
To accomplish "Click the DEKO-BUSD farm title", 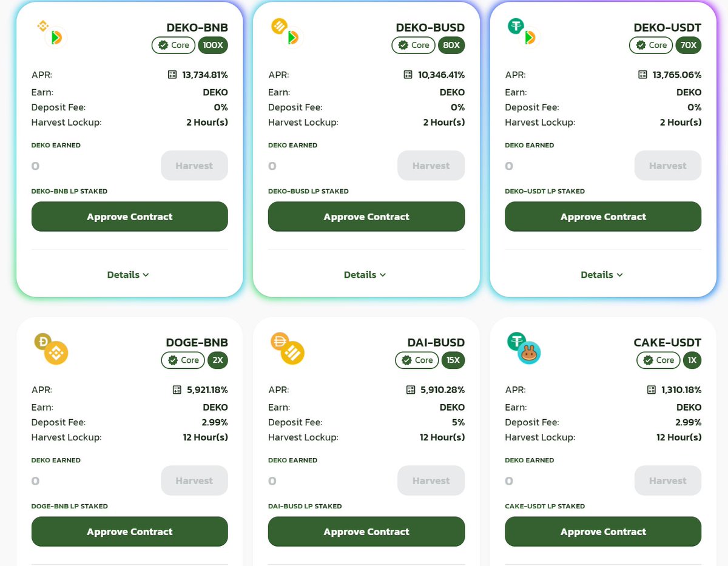I will [430, 27].
